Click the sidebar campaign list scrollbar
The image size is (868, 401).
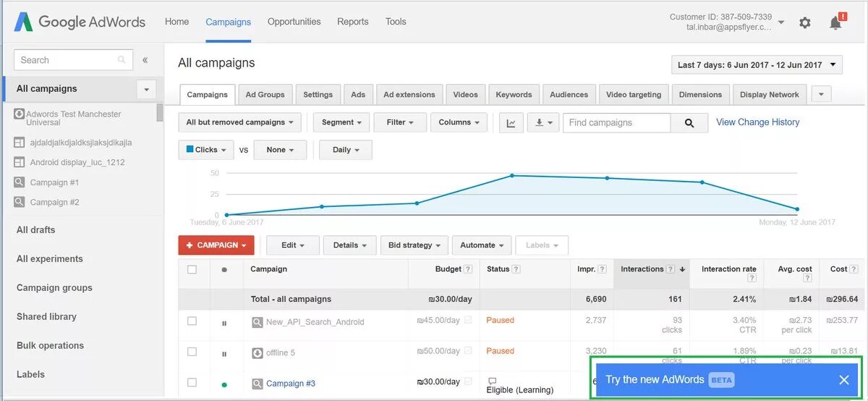pos(160,113)
